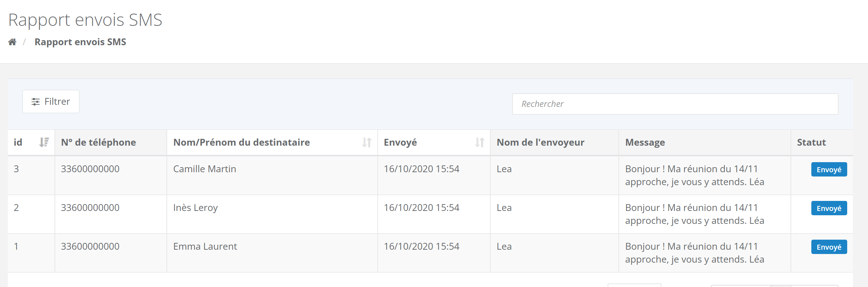Viewport: 868px width, 287px height.
Task: Select id 3 cell
Action: [x=31, y=175]
